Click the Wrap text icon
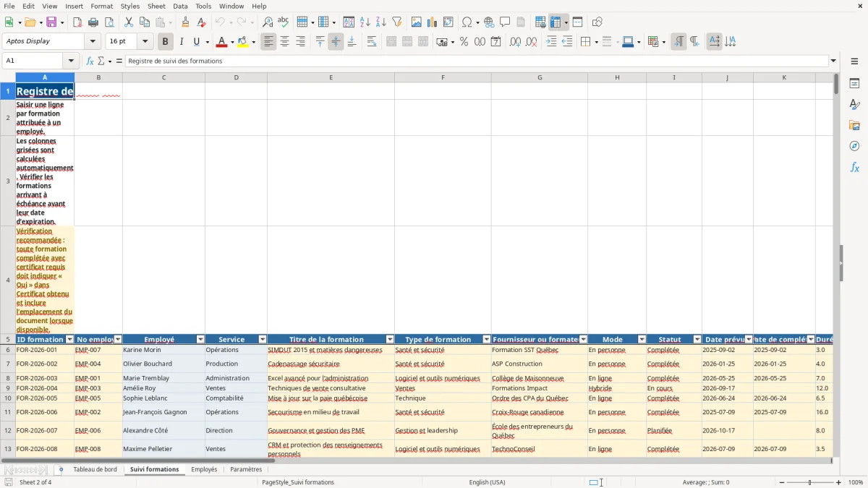The width and height of the screenshot is (868, 488). pyautogui.click(x=372, y=42)
